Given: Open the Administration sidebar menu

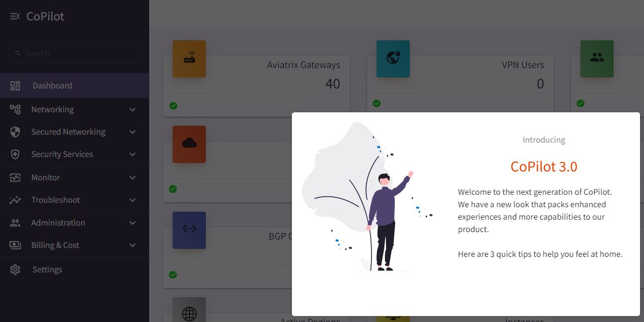Looking at the screenshot, I should (x=58, y=223).
